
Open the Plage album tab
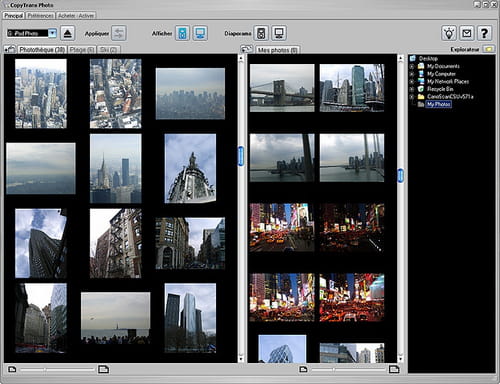[82, 50]
